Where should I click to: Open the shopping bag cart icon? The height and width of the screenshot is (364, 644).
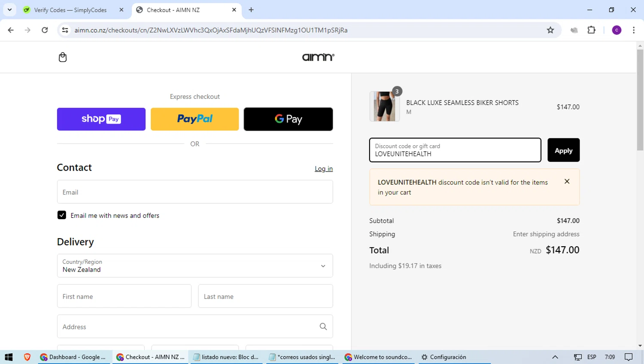pyautogui.click(x=63, y=57)
